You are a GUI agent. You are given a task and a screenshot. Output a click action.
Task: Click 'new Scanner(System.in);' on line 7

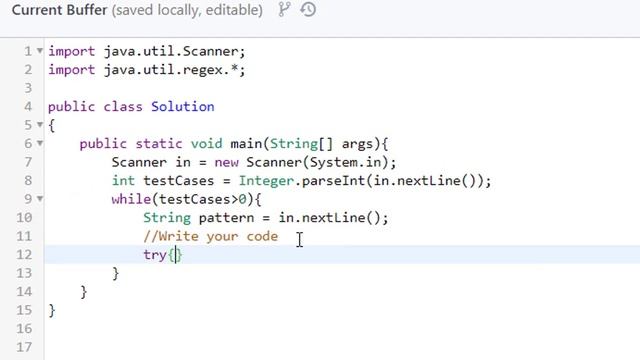(x=305, y=162)
